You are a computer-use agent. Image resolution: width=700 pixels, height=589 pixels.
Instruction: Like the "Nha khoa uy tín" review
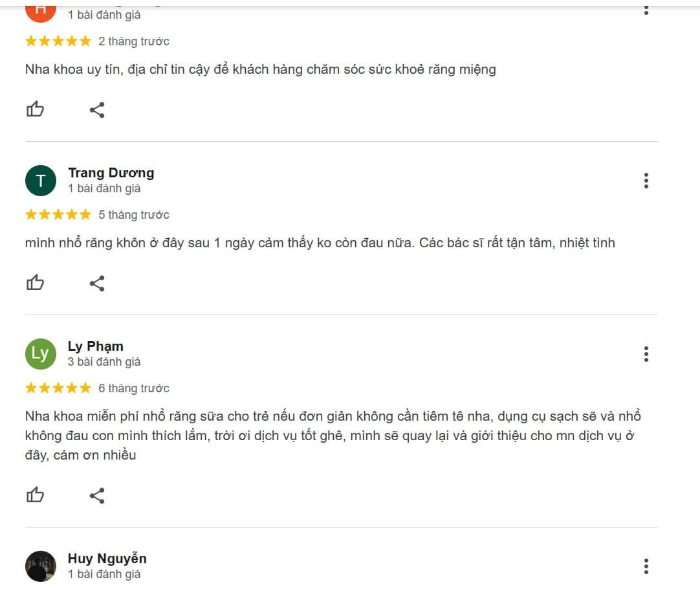point(35,109)
